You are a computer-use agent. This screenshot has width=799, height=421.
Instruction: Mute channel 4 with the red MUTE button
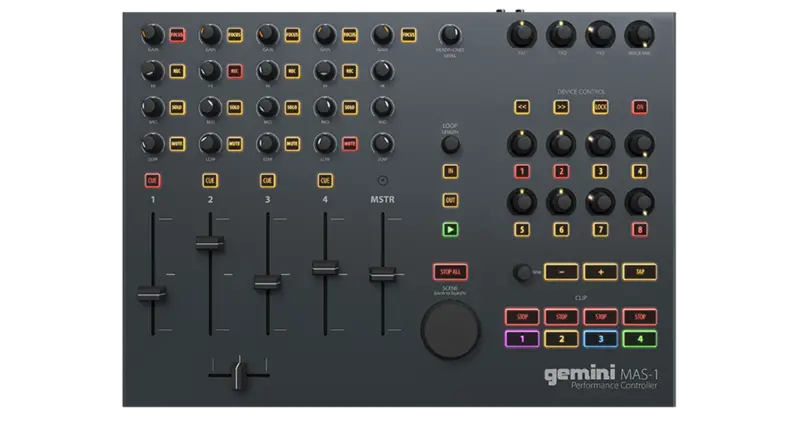[x=350, y=144]
